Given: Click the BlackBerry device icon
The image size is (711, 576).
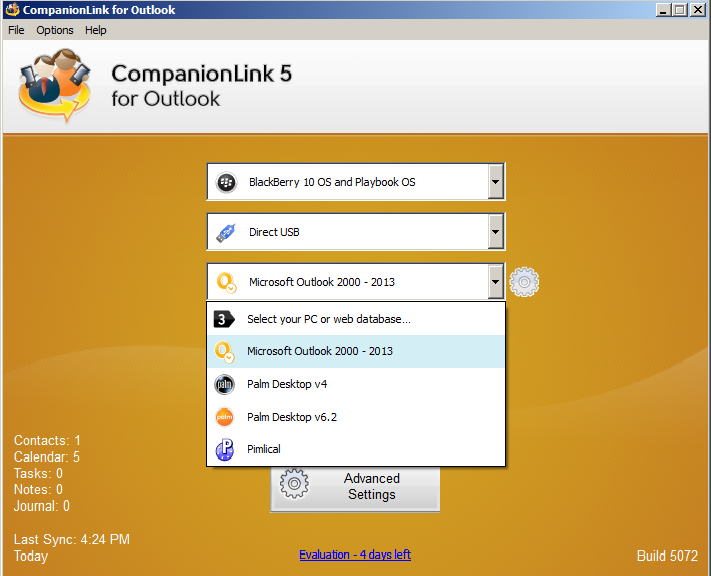Looking at the screenshot, I should (226, 182).
